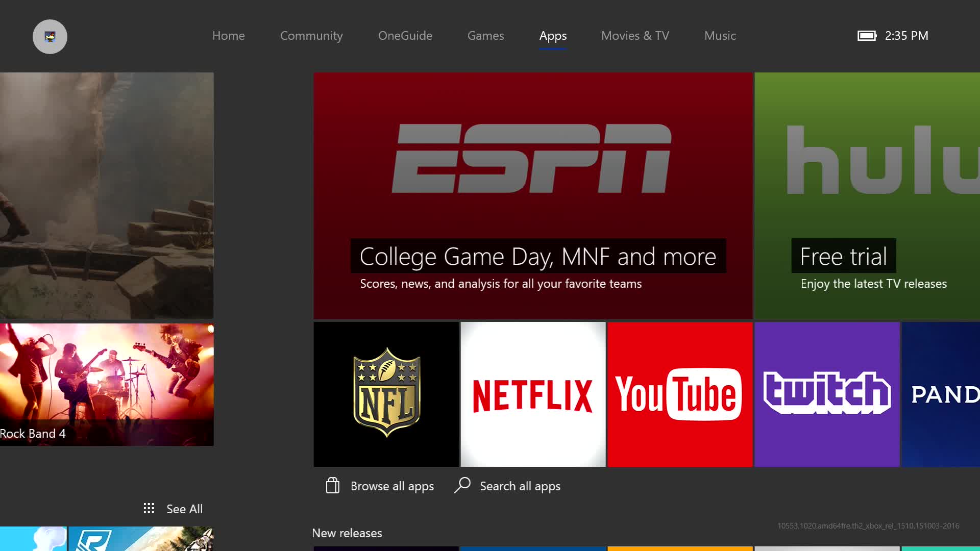Check the battery status icon
980x551 pixels.
(867, 36)
